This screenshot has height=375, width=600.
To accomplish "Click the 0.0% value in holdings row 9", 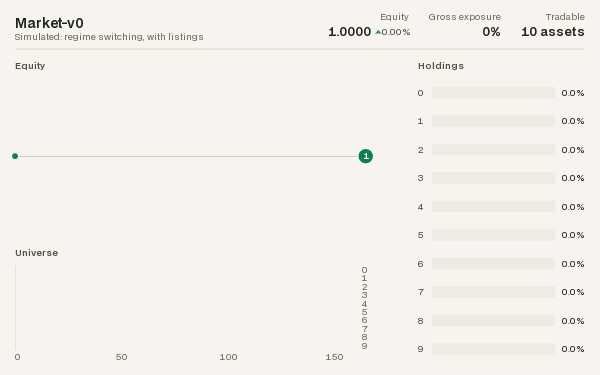I will 573,349.
